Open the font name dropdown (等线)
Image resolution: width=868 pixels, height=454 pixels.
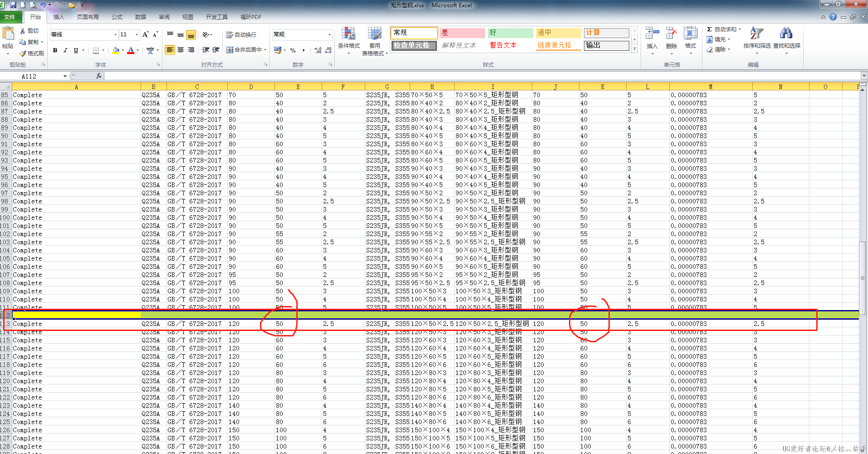click(x=115, y=35)
